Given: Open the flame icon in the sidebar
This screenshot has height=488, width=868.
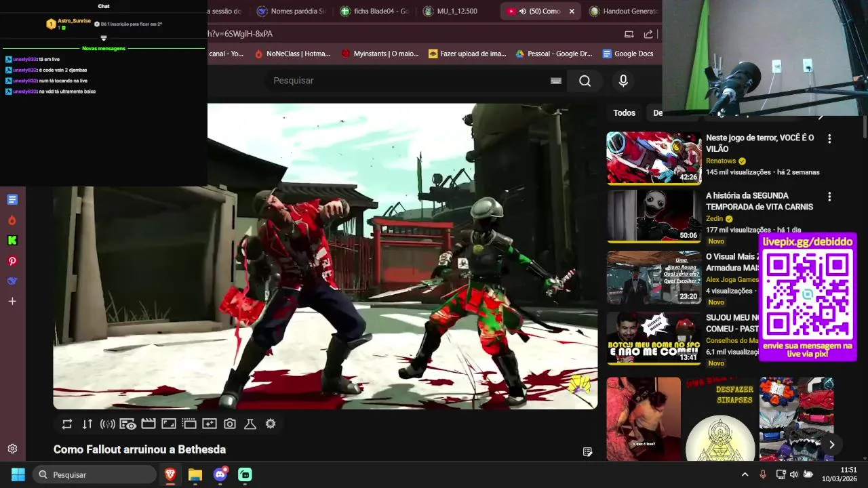Looking at the screenshot, I should (x=12, y=220).
